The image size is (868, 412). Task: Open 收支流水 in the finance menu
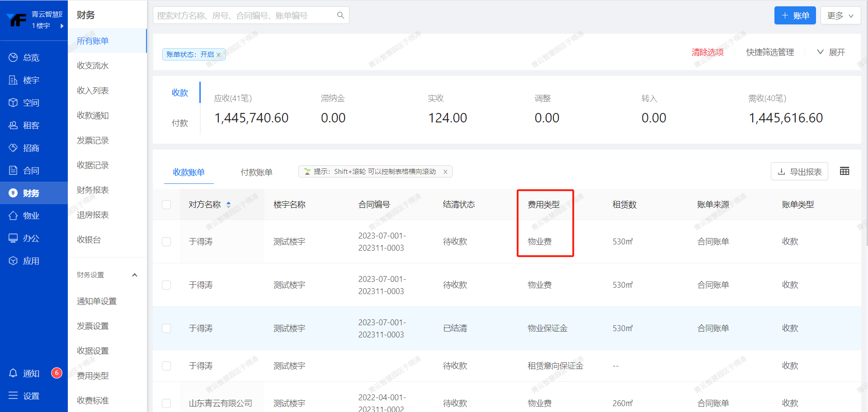click(x=93, y=66)
